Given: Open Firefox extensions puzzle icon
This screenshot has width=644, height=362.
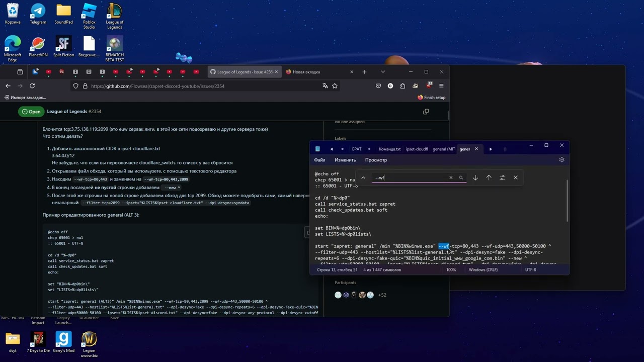Looking at the screenshot, I should 403,86.
